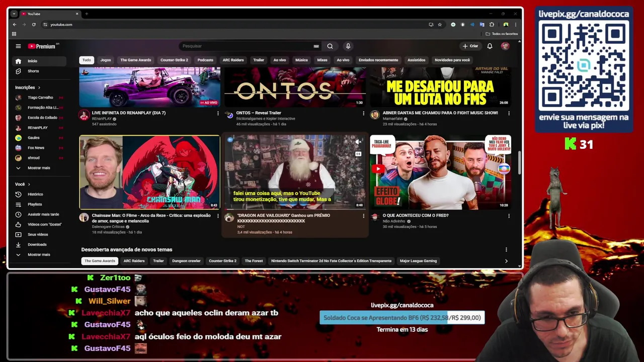
Task: Open the ABNER DANTAS ME CHAMOU video title
Action: (440, 113)
